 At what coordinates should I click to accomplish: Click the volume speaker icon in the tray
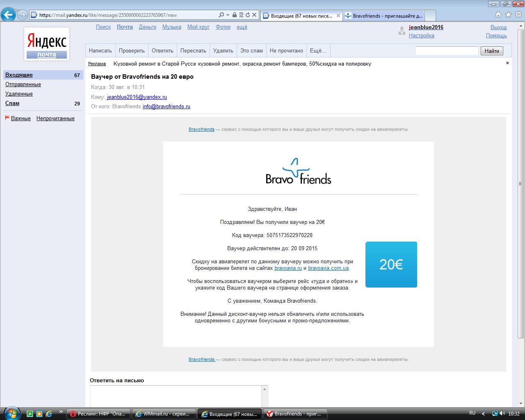pyautogui.click(x=503, y=413)
